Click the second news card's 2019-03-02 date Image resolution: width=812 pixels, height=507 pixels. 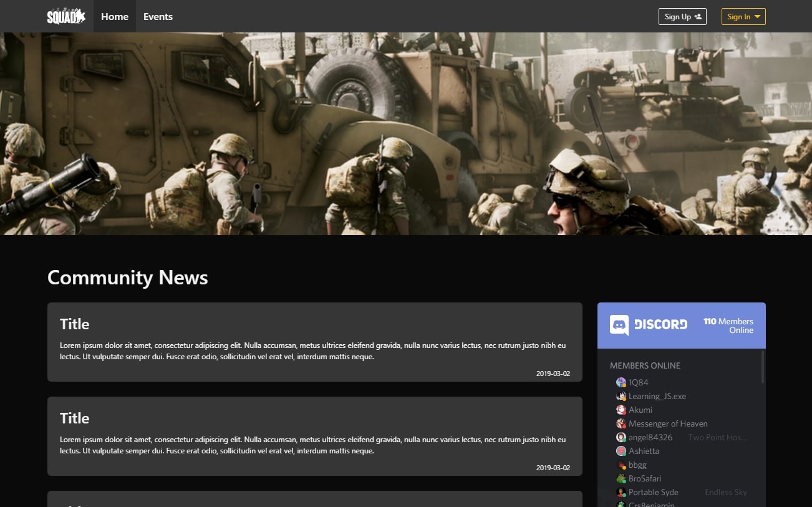coord(553,468)
